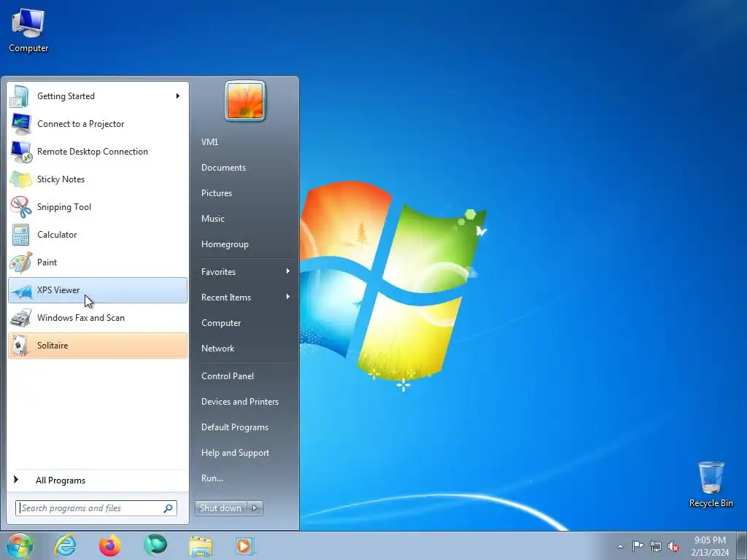Expand the Getting Started submenu arrow

[178, 96]
